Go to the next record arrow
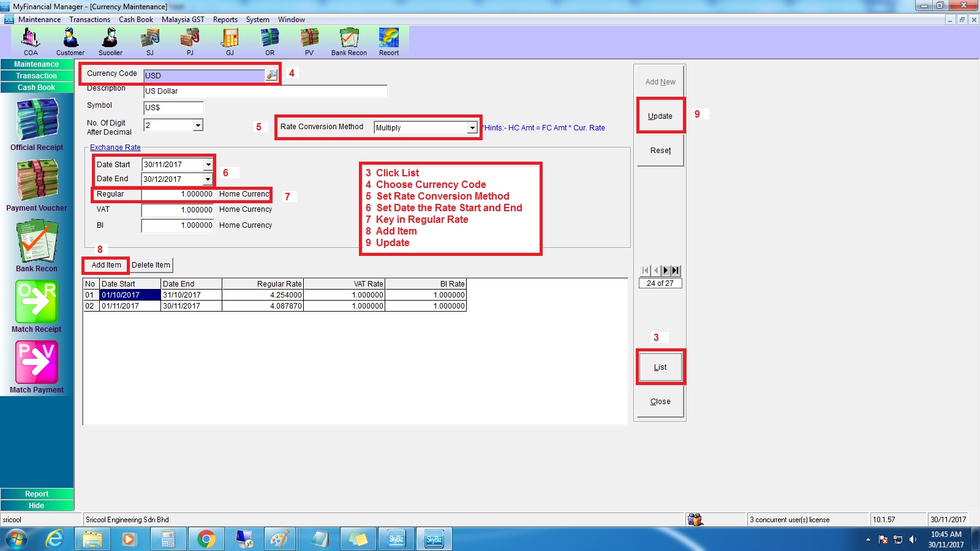The width and height of the screenshot is (980, 551). (x=665, y=271)
